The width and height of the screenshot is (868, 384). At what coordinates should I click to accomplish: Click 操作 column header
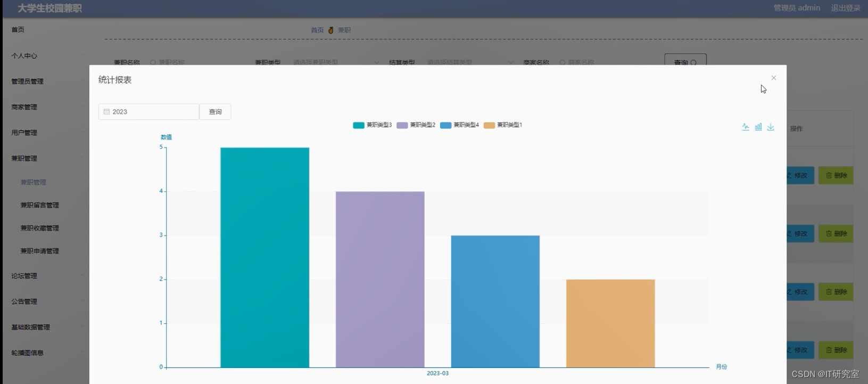tap(796, 129)
